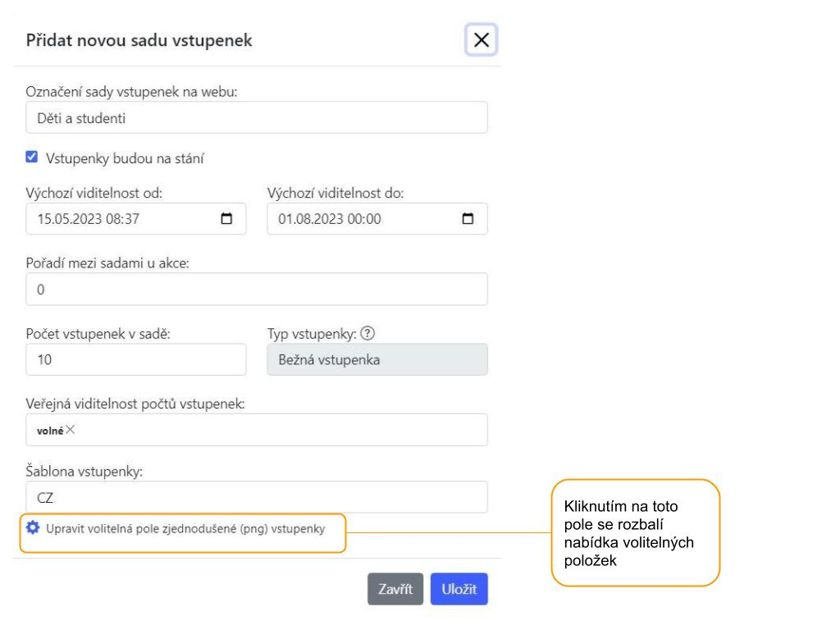The width and height of the screenshot is (840, 630).
Task: Open calendar picker for Výchozí viditelnost od
Action: click(x=227, y=219)
